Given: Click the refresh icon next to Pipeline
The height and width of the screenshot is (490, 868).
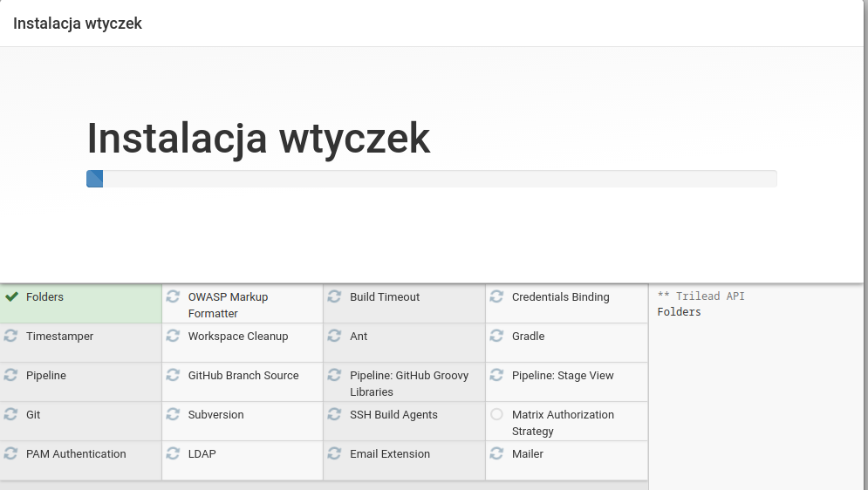Looking at the screenshot, I should [10, 375].
